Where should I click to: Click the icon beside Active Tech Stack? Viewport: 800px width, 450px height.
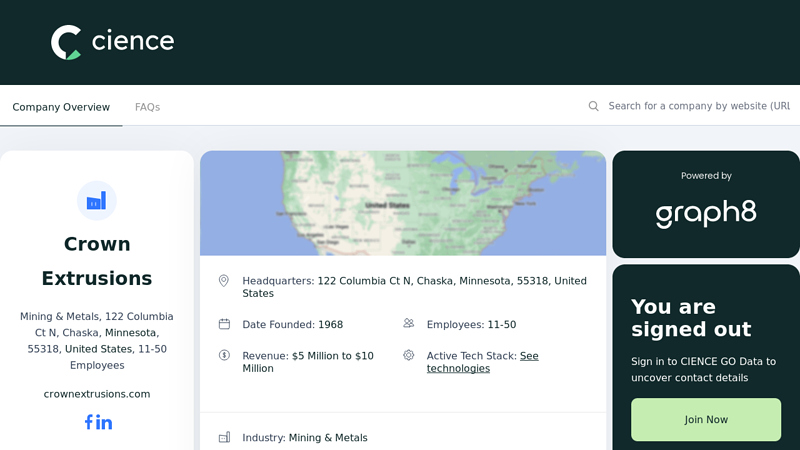pos(409,355)
